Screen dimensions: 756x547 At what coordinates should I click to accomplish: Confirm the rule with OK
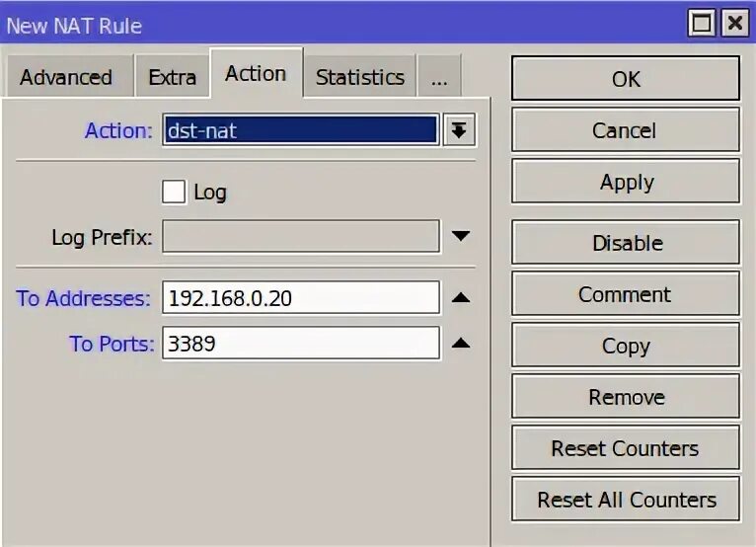[x=626, y=79]
